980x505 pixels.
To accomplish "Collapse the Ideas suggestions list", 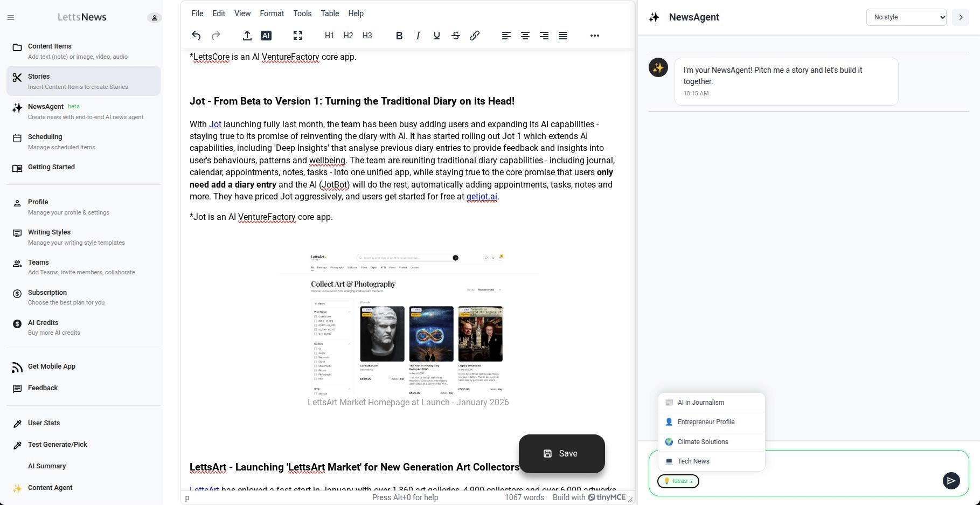I will click(x=678, y=481).
